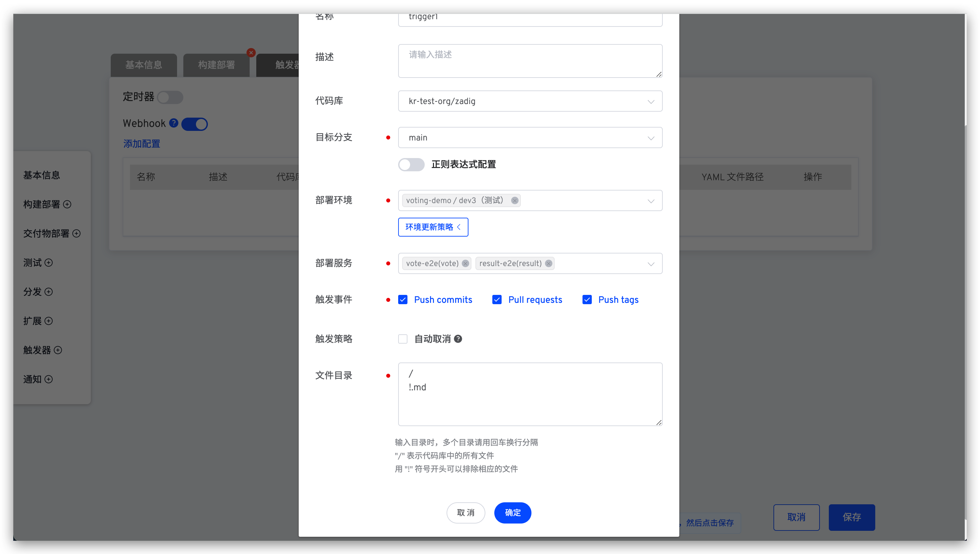Click the page 取消 button beside 保存
The width and height of the screenshot is (980, 554).
click(796, 518)
